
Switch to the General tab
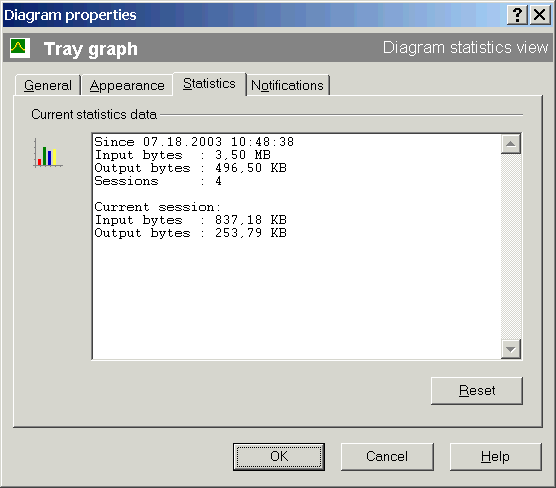coord(48,85)
